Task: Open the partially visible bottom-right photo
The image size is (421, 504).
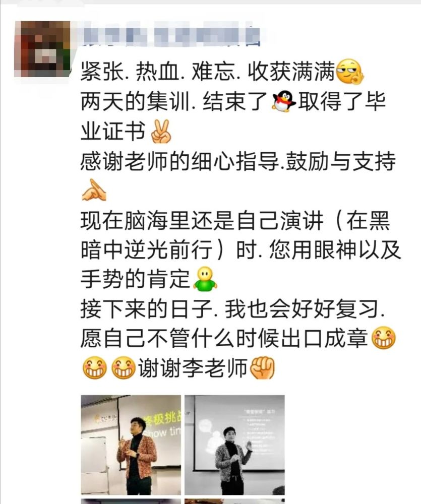Action: [x=234, y=501]
